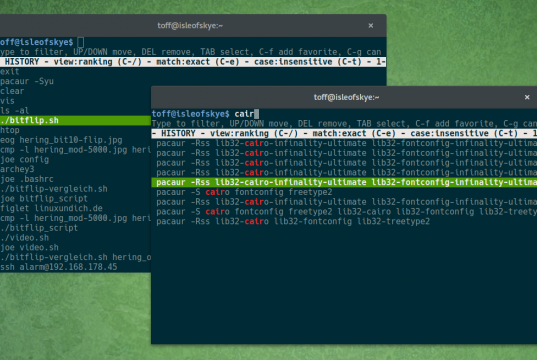The height and width of the screenshot is (360, 537).
Task: Select the 'ssh alarm@192.168.178.45' entry
Action: coord(59,267)
